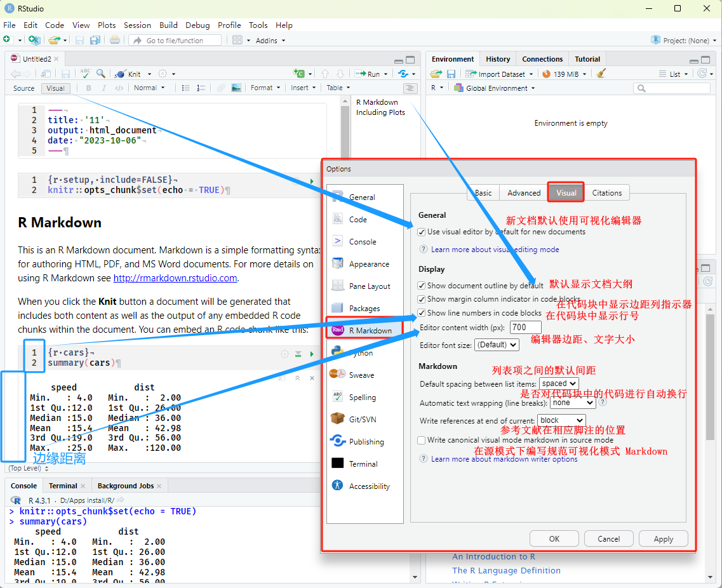Image resolution: width=722 pixels, height=588 pixels.
Task: Click the insert new code chunk icon
Action: click(299, 74)
